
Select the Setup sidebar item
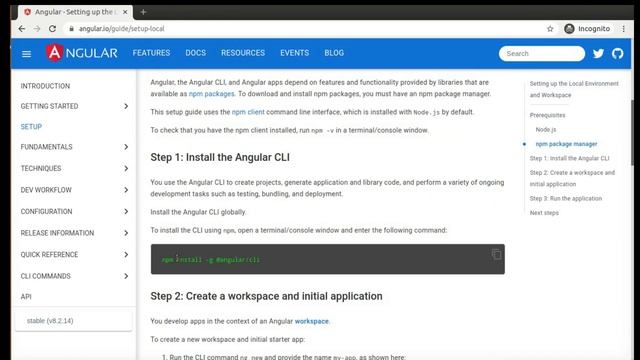(31, 127)
